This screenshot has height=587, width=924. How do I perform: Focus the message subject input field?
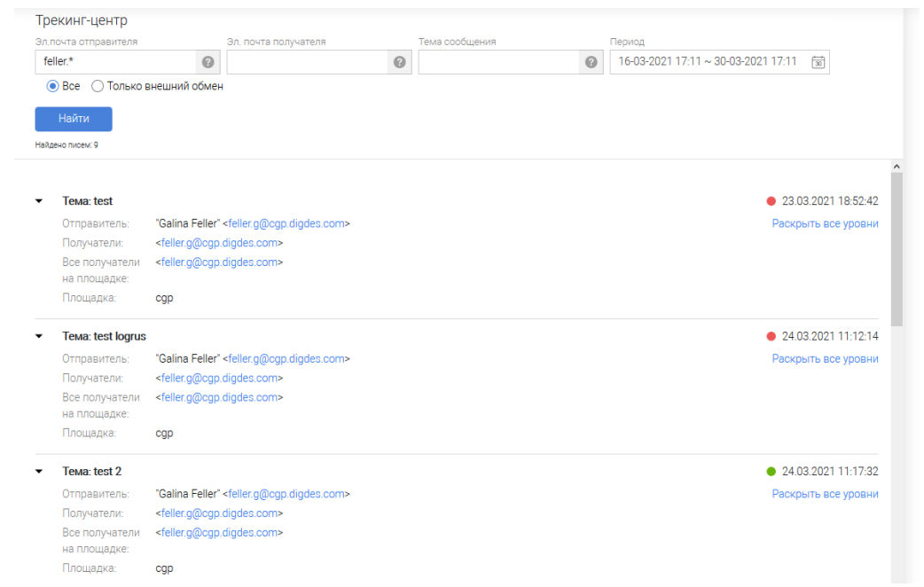498,62
